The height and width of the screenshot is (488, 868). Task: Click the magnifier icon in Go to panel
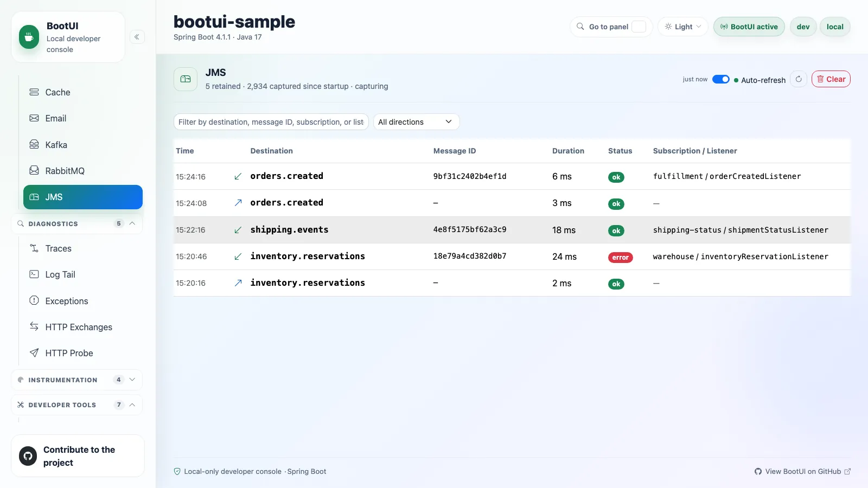(x=580, y=27)
